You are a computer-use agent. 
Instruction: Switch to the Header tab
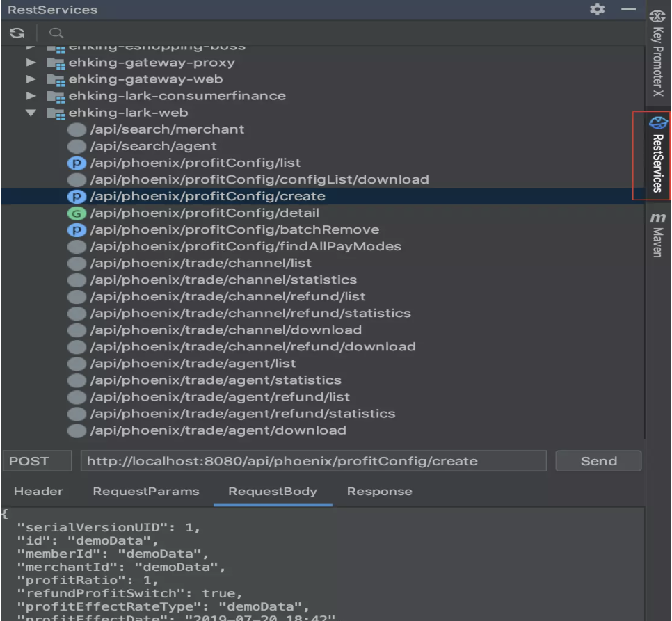[38, 491]
